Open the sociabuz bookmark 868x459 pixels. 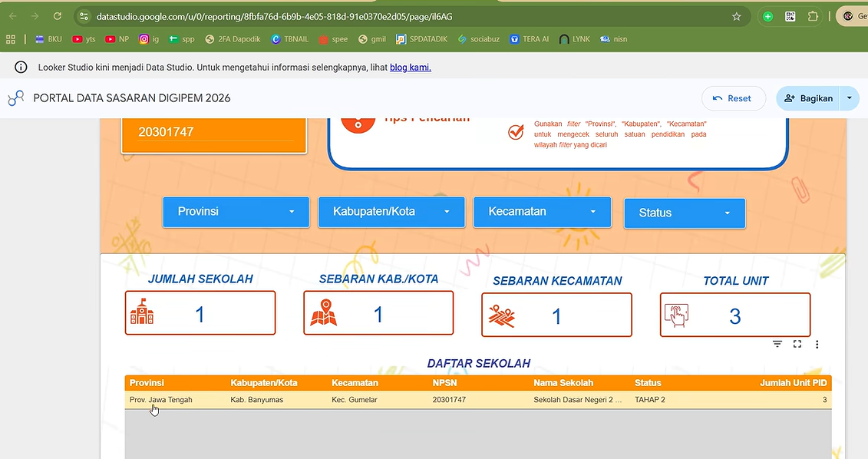[x=479, y=38]
